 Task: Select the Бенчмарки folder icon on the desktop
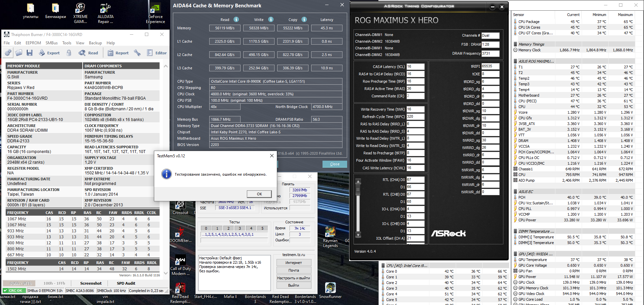pyautogui.click(x=56, y=11)
